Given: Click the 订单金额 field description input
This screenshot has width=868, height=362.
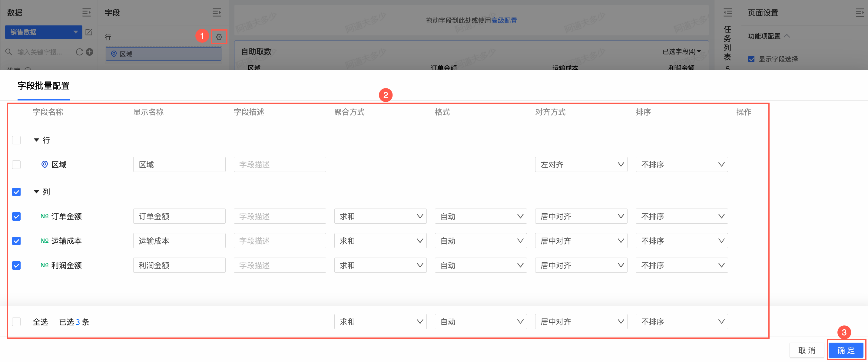Looking at the screenshot, I should coord(280,216).
